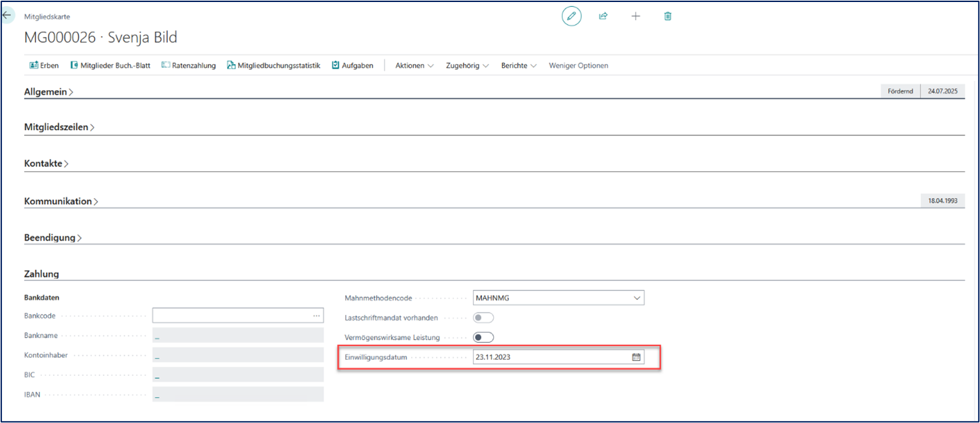Open the Mahnmethodencode dropdown

pyautogui.click(x=636, y=298)
